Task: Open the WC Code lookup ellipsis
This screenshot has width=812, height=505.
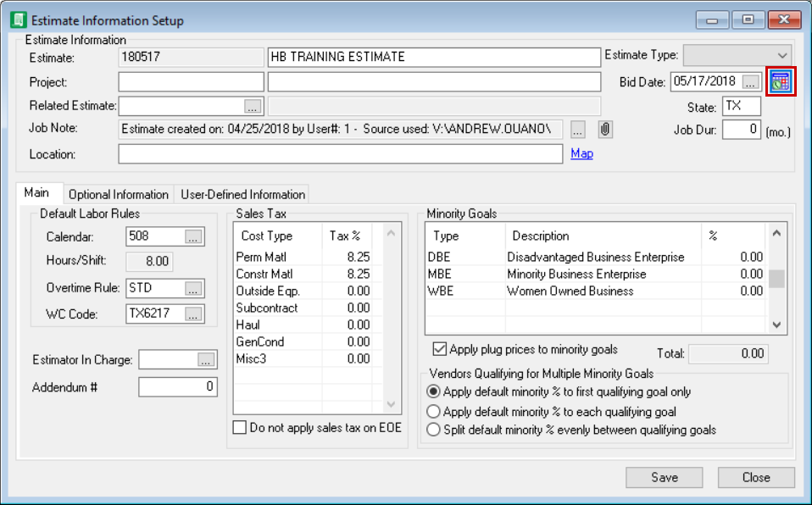Action: [192, 313]
